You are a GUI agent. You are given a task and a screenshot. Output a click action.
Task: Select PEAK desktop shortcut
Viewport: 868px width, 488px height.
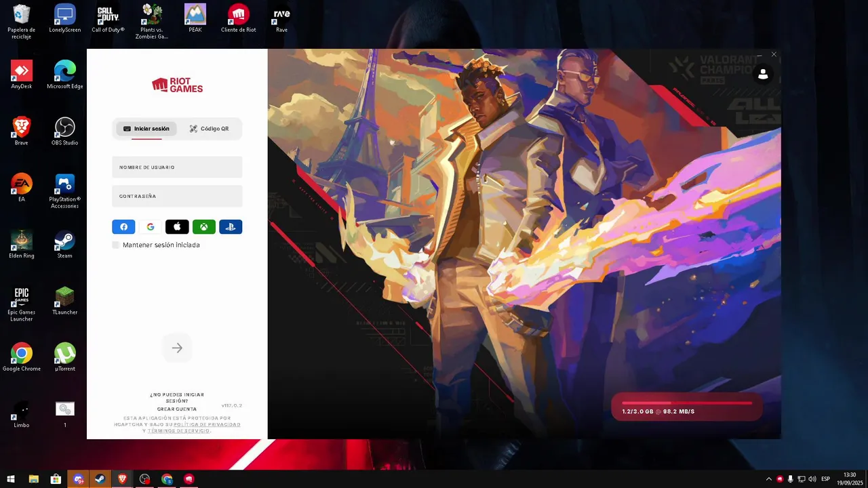click(x=195, y=18)
